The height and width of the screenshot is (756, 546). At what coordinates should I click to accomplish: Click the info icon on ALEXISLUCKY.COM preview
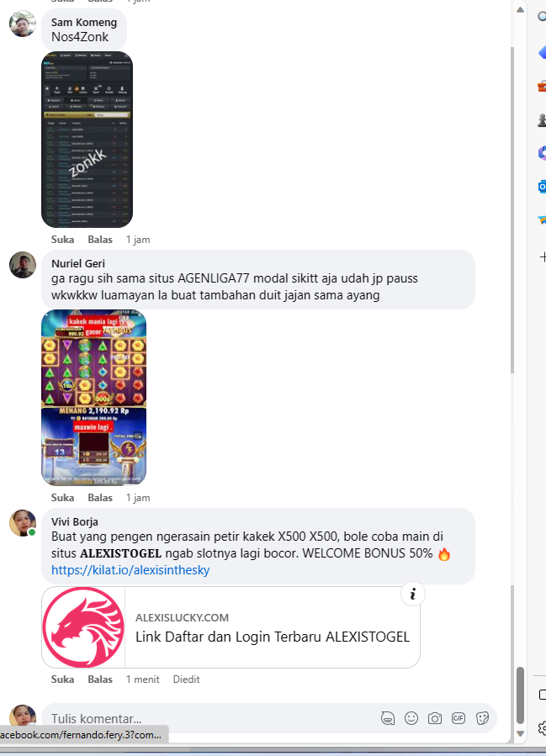[x=413, y=595]
